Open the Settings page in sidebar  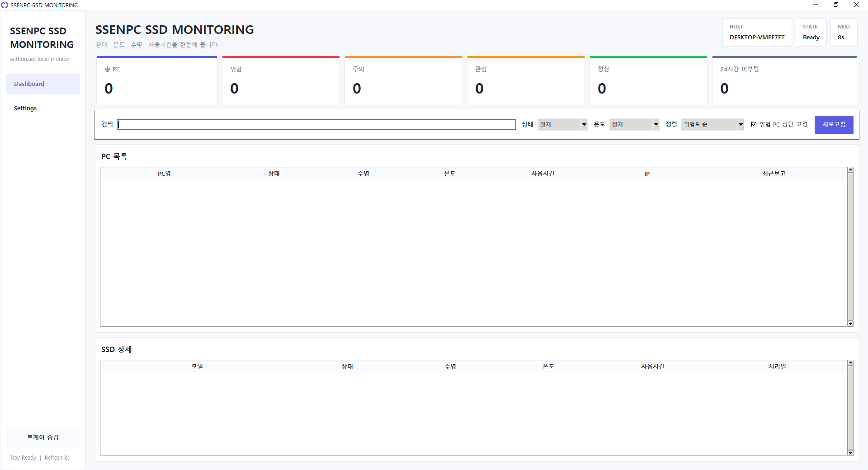[x=25, y=108]
